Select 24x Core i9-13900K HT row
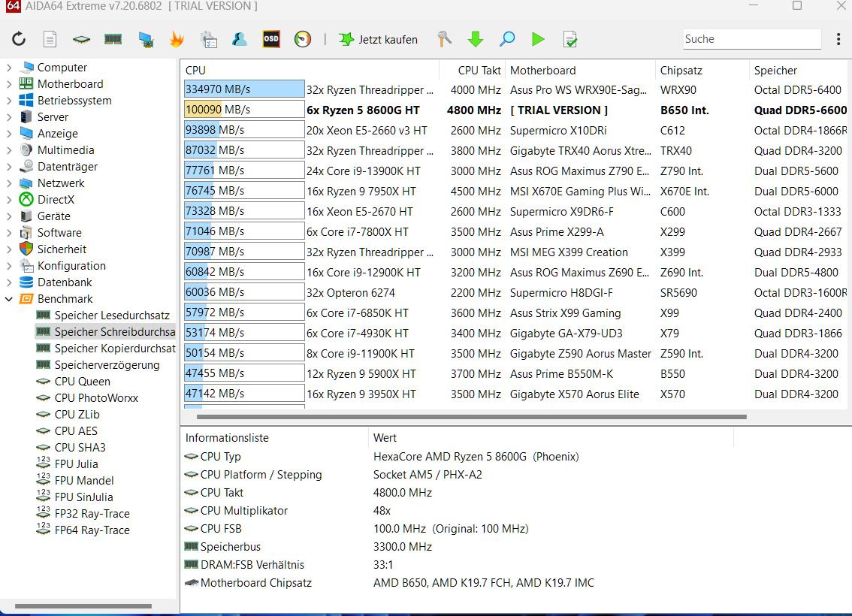 coord(516,171)
